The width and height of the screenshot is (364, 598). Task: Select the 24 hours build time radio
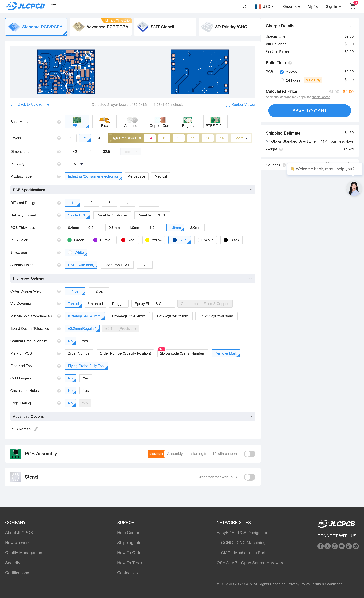(x=282, y=80)
